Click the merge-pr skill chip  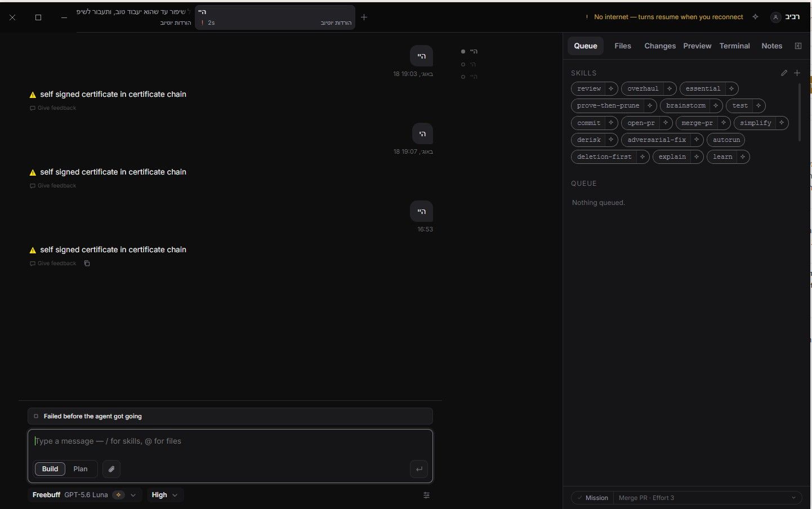pyautogui.click(x=697, y=123)
